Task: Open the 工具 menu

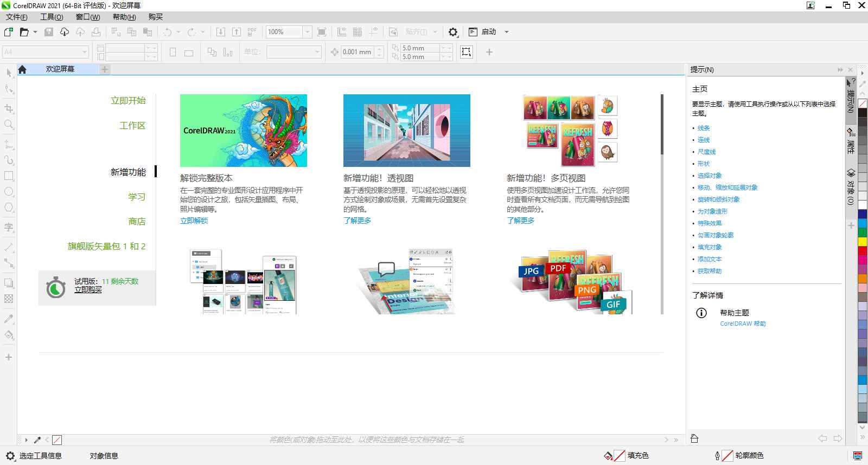Action: pyautogui.click(x=52, y=17)
